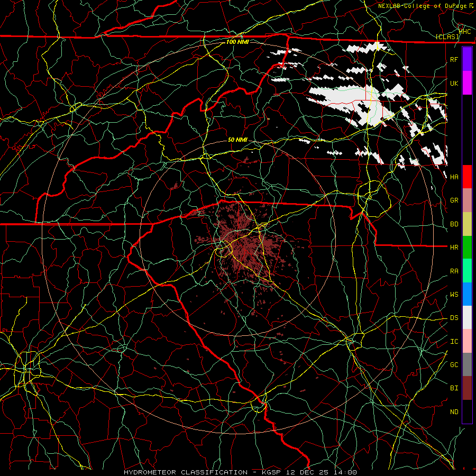Click the HA legend label text
The image size is (476, 476).
coord(454,177)
